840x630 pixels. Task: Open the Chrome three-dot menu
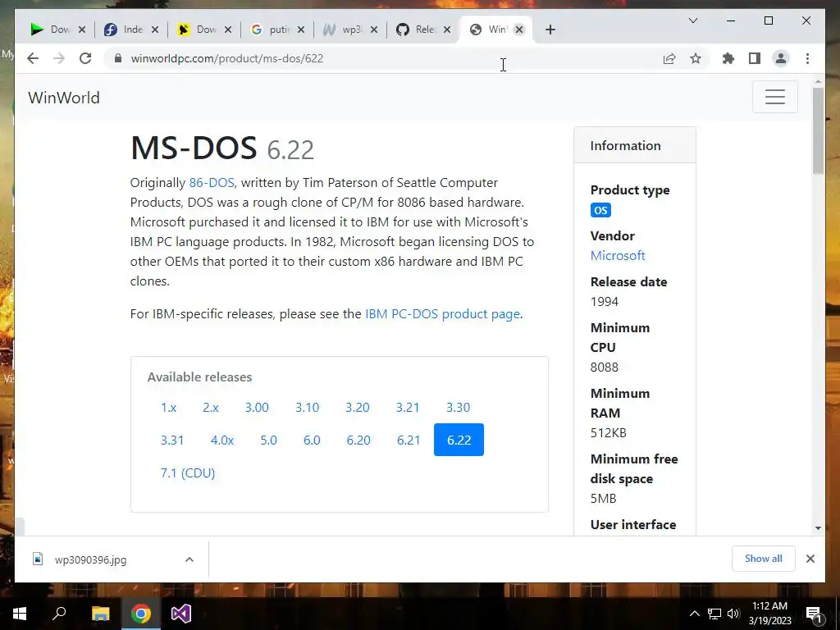pyautogui.click(x=807, y=58)
